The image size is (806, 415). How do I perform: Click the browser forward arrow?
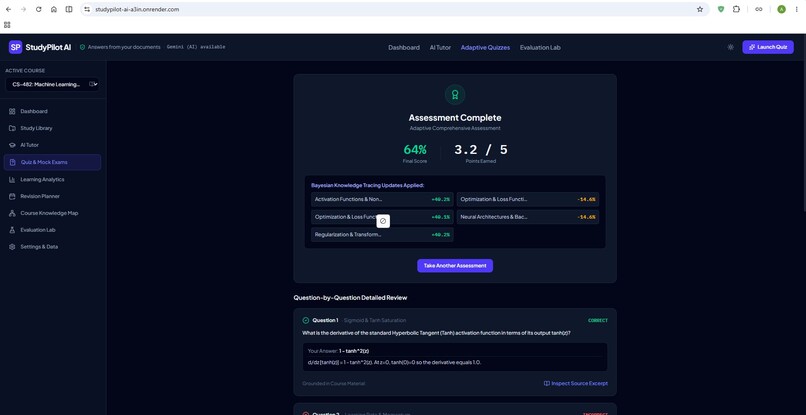tap(23, 9)
